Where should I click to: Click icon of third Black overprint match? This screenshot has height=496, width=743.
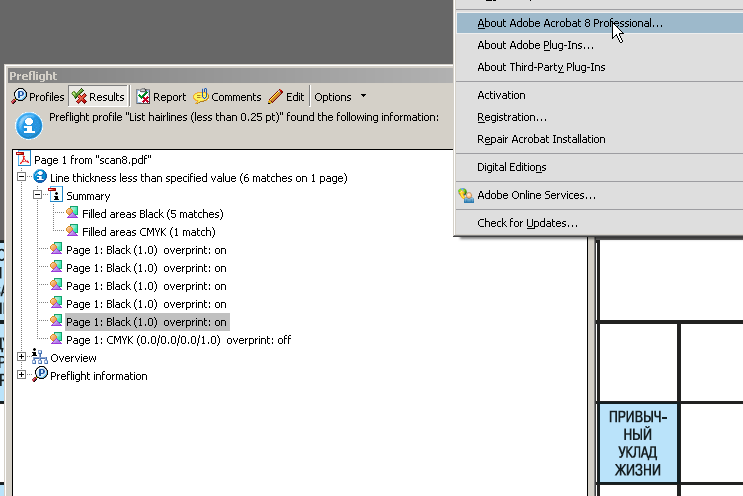tap(56, 285)
